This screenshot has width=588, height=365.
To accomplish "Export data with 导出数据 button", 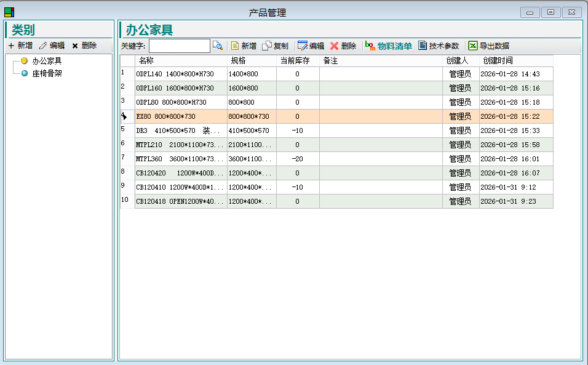I will pyautogui.click(x=489, y=46).
